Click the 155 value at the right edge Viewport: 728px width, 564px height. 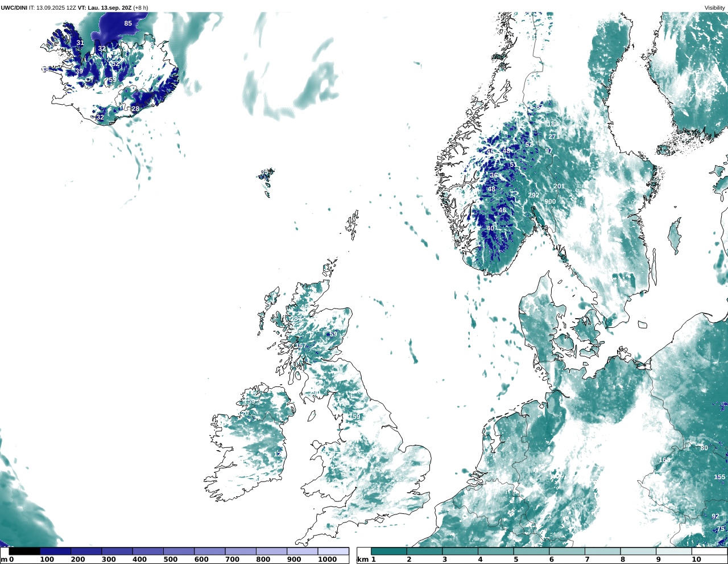(x=720, y=477)
